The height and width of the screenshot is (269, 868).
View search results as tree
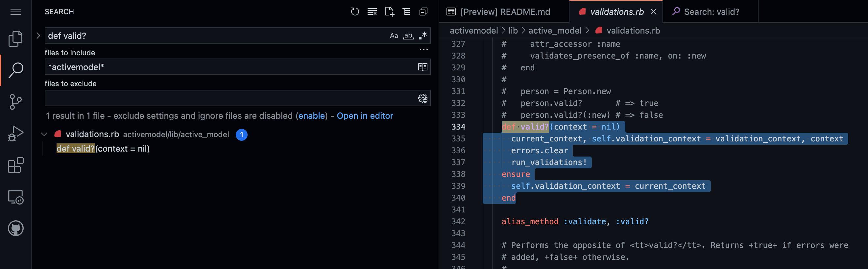(x=406, y=12)
